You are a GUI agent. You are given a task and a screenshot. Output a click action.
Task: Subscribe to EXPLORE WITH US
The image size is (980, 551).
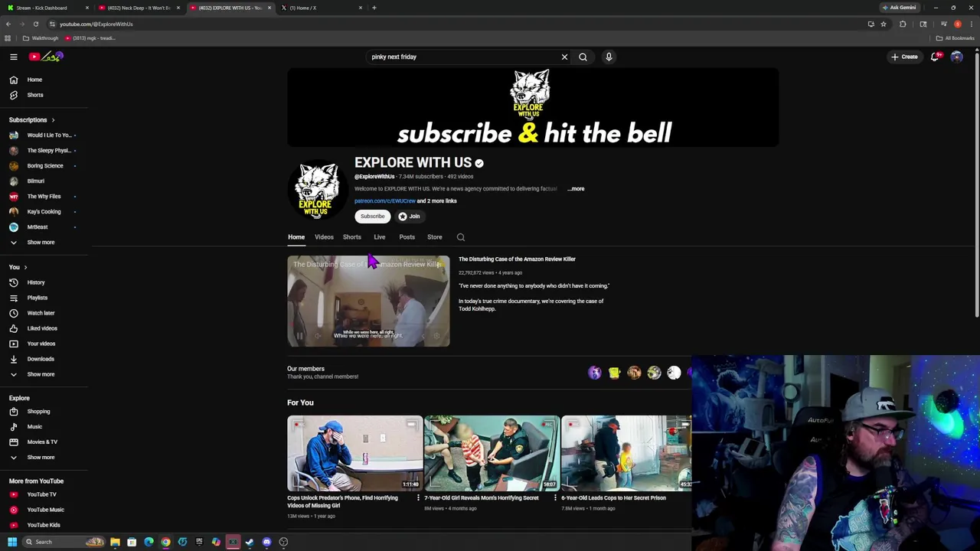click(373, 217)
